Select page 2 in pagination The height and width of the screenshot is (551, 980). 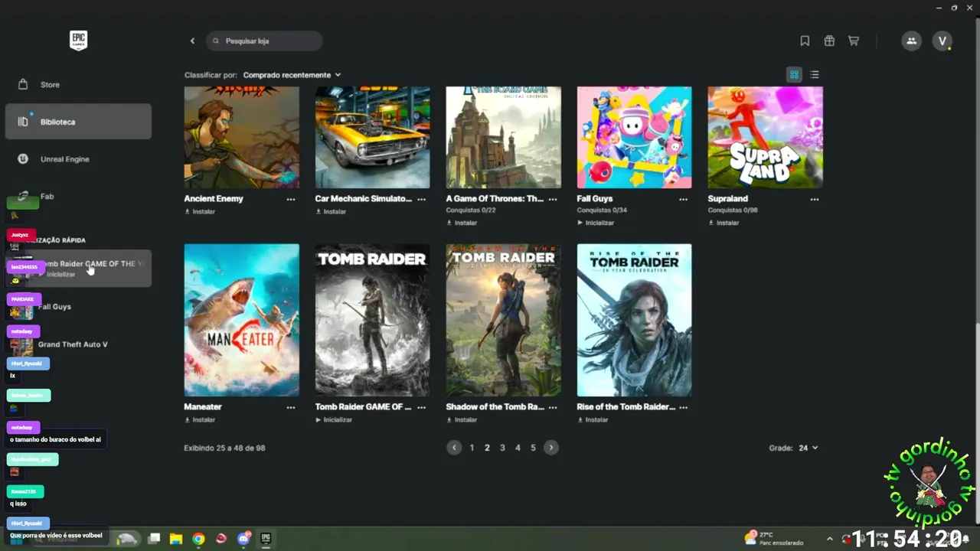click(487, 448)
